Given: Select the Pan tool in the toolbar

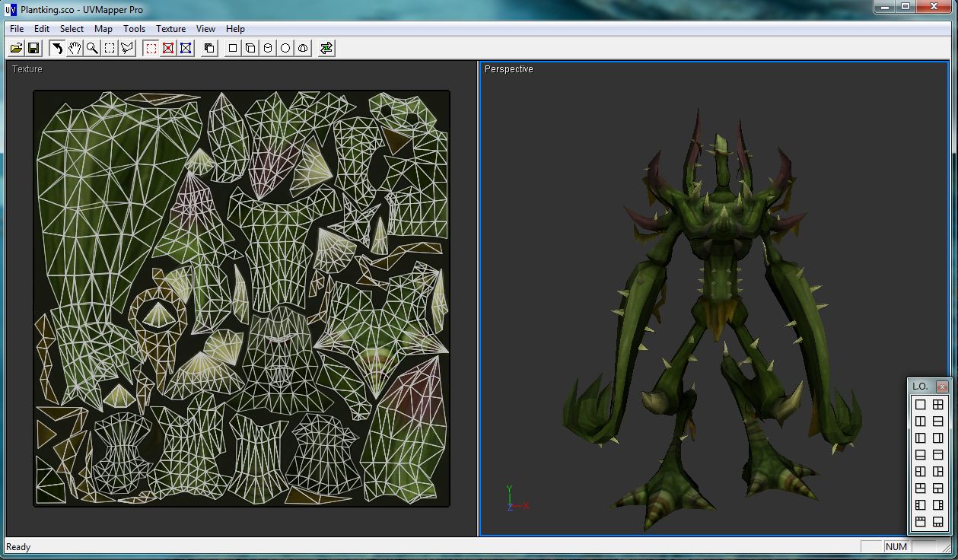Looking at the screenshot, I should click(x=74, y=48).
